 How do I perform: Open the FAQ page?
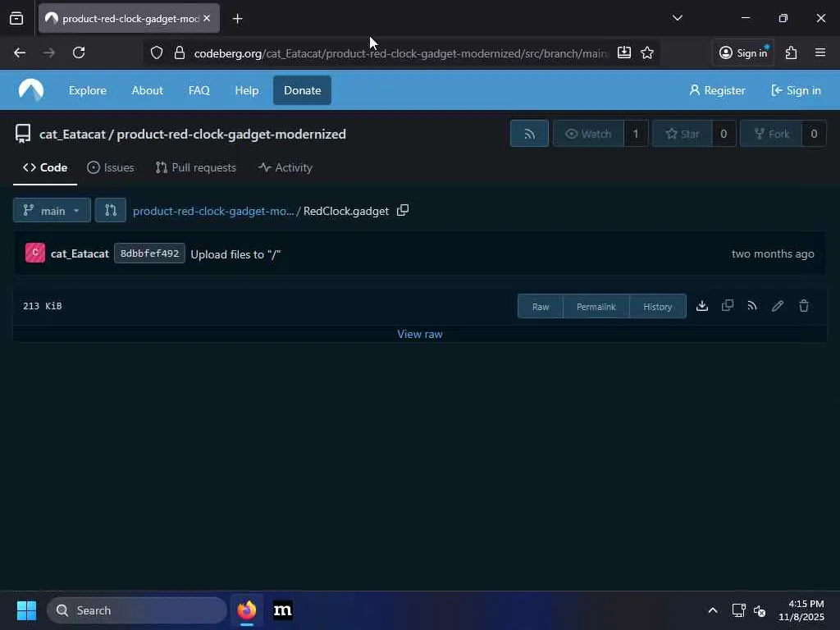coord(199,90)
